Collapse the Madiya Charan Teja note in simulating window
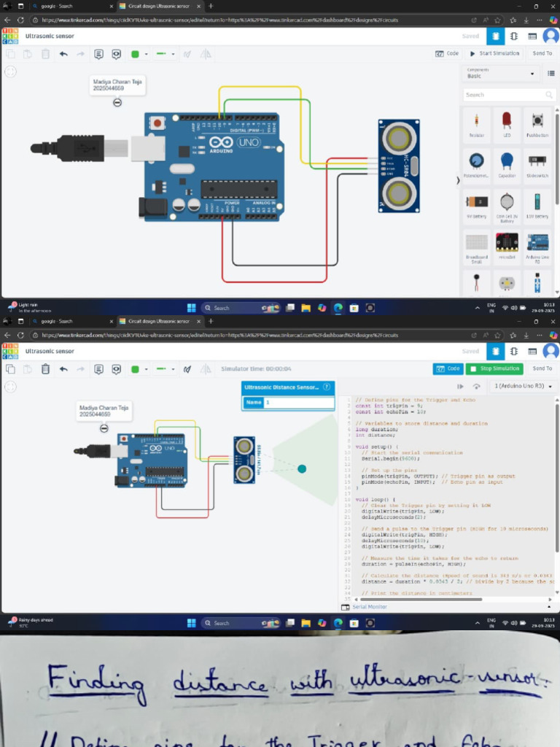This screenshot has width=560, height=747. pos(104,428)
